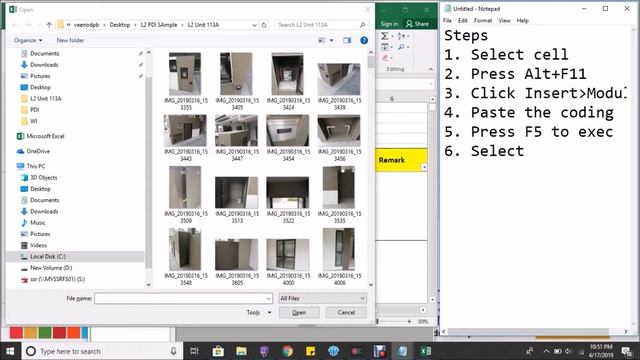Screen dimensions: 640x360
Task: Select thumbnail IMG_20190316_154000
Action: (288, 262)
